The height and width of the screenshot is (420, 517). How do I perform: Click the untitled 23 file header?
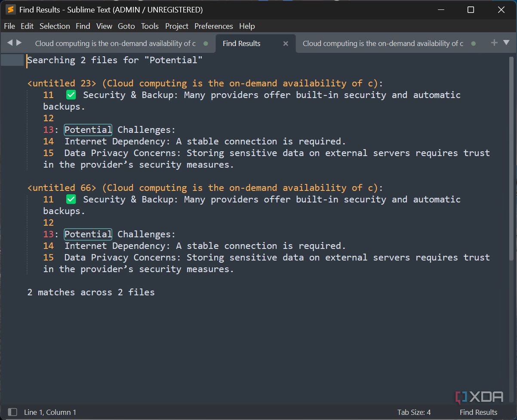[x=205, y=83]
